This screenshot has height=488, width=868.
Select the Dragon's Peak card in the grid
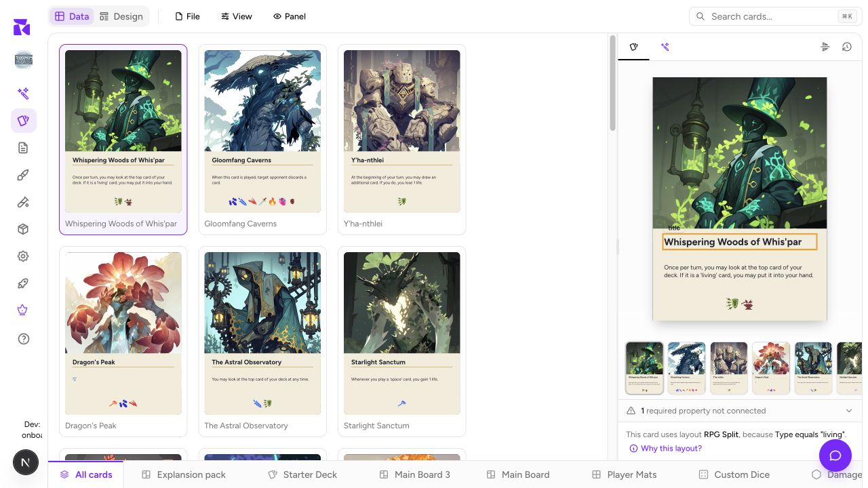click(x=123, y=342)
